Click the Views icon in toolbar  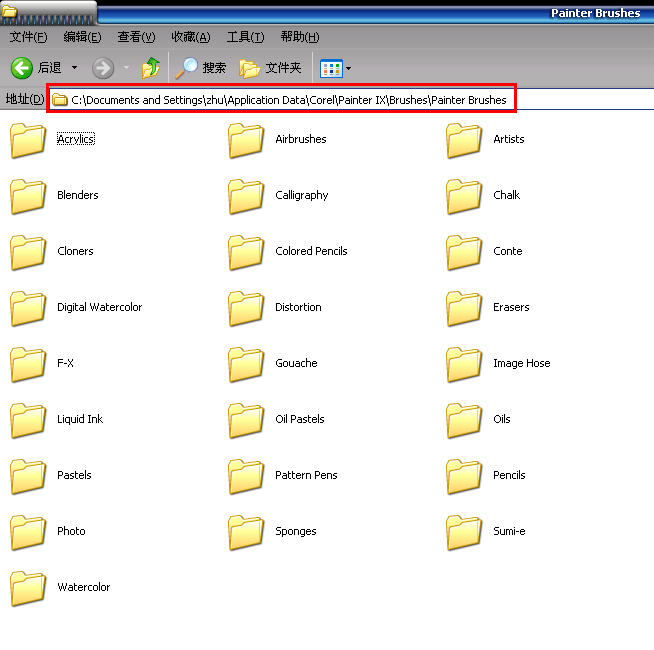coord(329,68)
